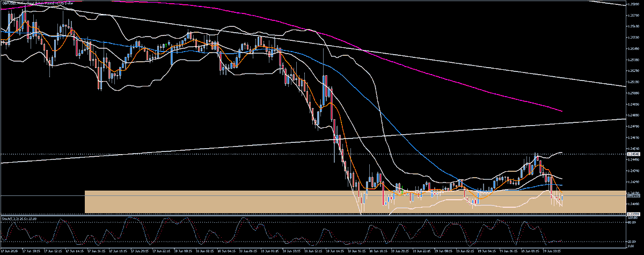Click the '17 Jun 2020' time axis label
The height and width of the screenshot is (255, 644).
pyautogui.click(x=10, y=251)
